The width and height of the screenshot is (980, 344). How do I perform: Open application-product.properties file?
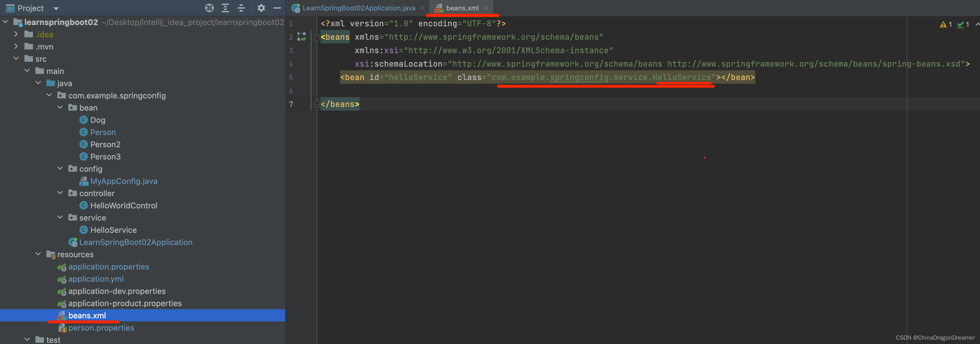[x=125, y=303]
